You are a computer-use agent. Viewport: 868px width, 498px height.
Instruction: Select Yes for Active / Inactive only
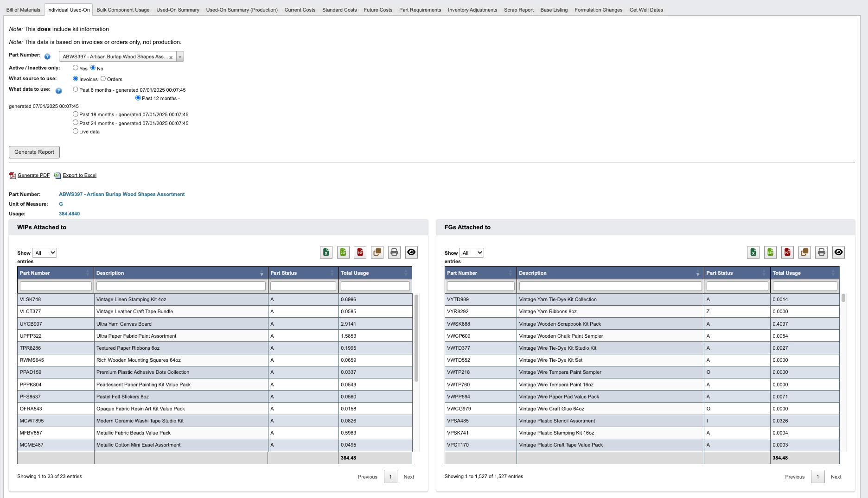(x=76, y=68)
